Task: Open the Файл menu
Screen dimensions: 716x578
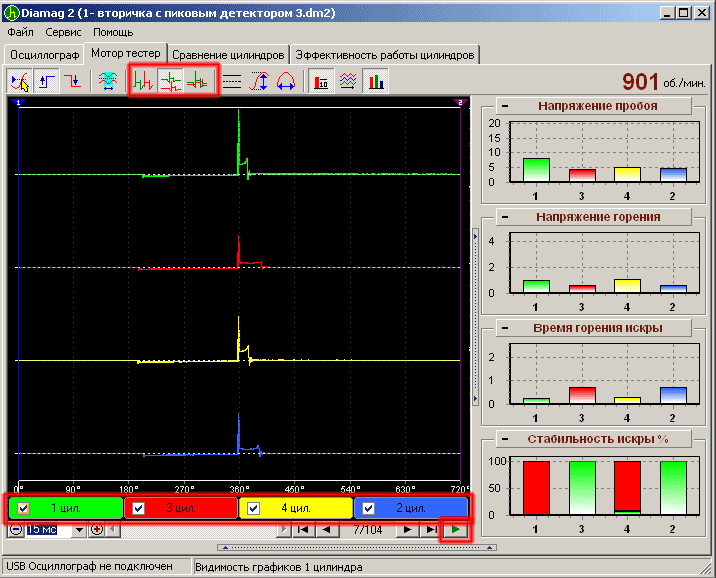Action: 21,32
